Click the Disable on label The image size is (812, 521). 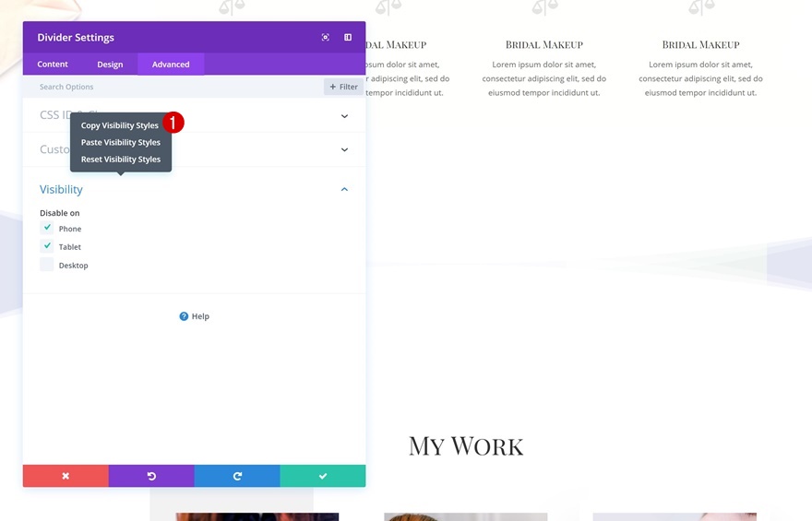tap(60, 213)
